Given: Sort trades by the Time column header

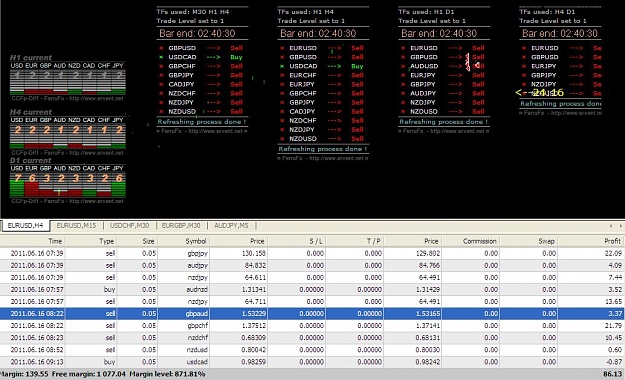Looking at the screenshot, I should [x=32, y=241].
